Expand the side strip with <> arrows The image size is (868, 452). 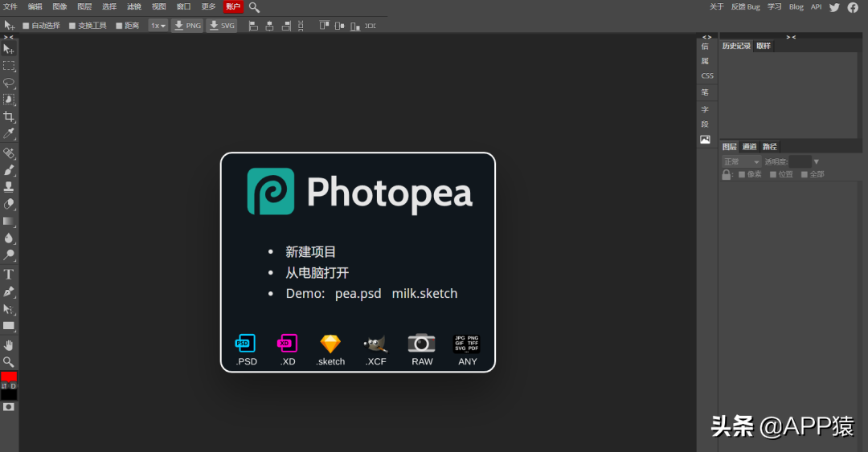[707, 37]
